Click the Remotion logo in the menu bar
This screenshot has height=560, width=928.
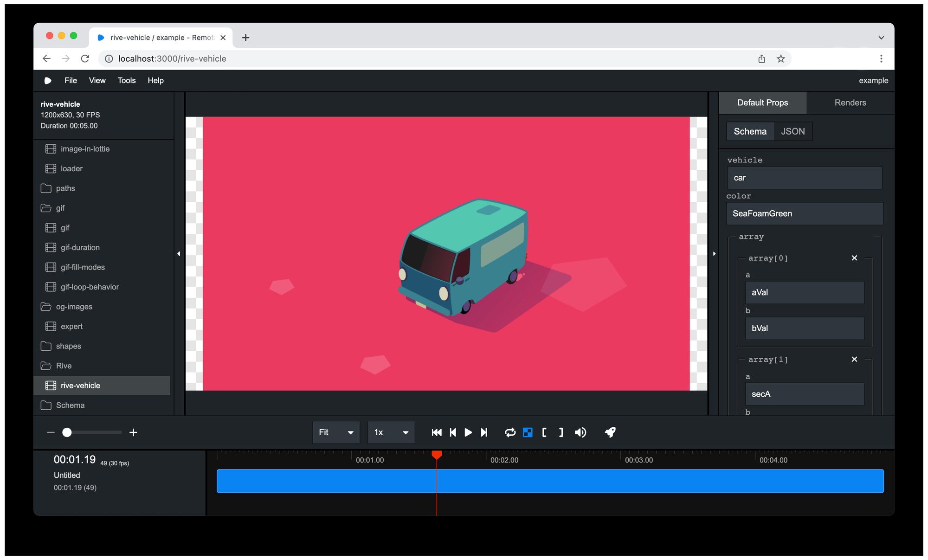click(48, 80)
